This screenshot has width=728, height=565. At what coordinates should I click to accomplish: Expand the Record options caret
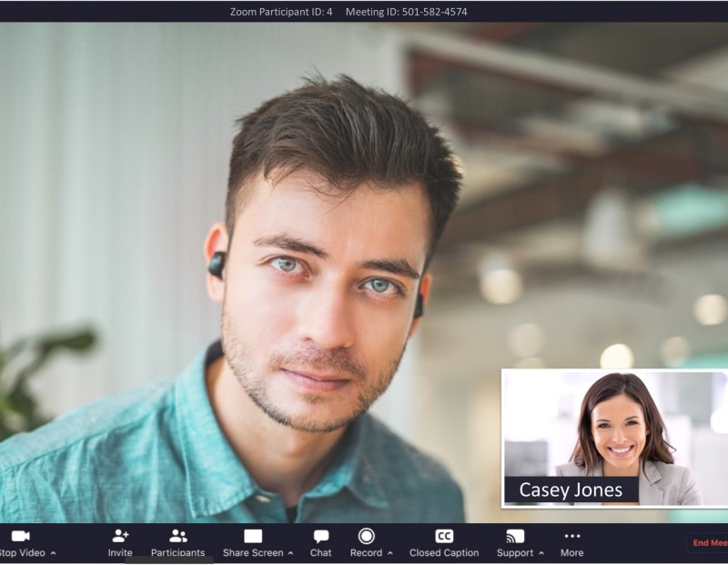pos(389,553)
